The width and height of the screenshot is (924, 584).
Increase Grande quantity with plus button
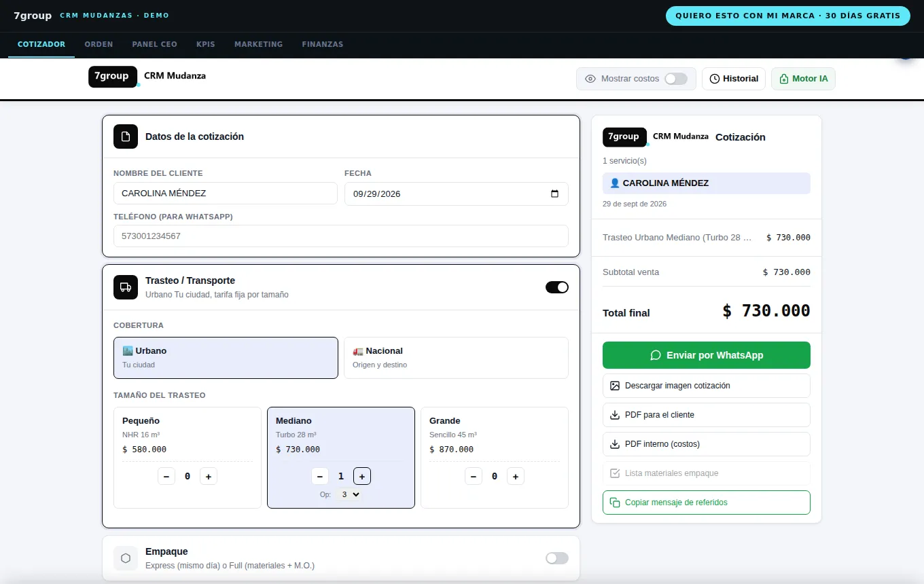(516, 476)
